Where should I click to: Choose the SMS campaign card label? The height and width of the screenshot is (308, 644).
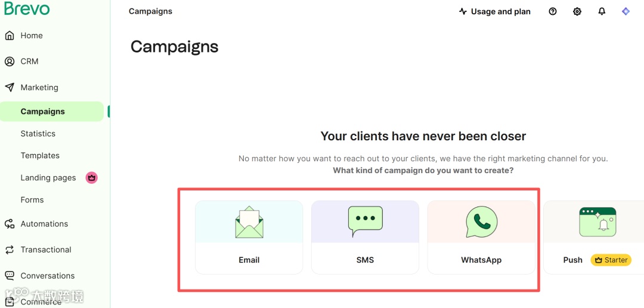pyautogui.click(x=365, y=260)
